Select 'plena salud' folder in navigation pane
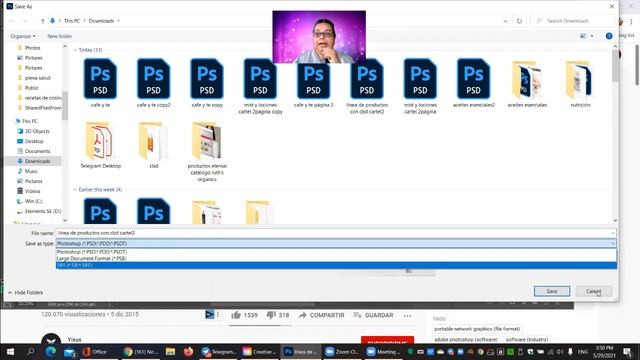This screenshot has height=360, width=640. click(37, 78)
